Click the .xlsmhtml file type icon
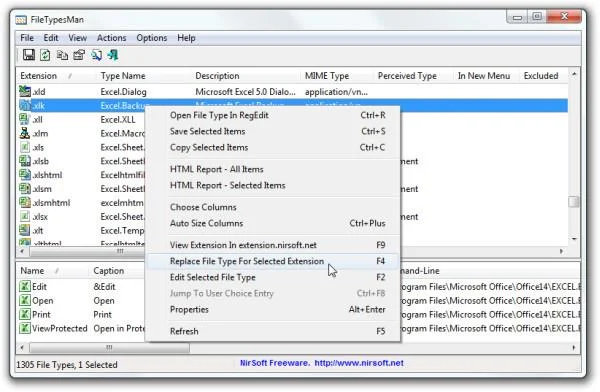This screenshot has height=392, width=600. pos(24,202)
